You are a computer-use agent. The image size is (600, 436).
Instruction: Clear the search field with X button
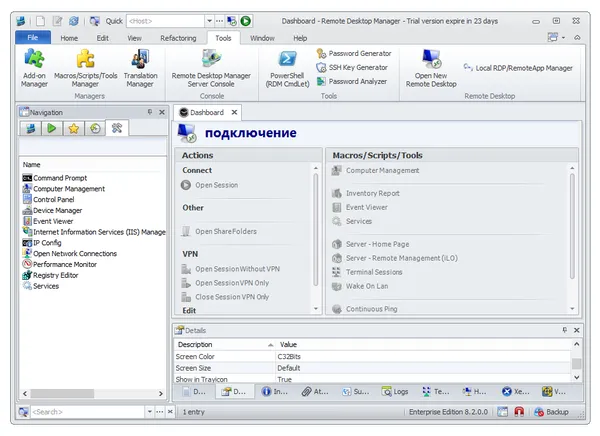pos(170,412)
